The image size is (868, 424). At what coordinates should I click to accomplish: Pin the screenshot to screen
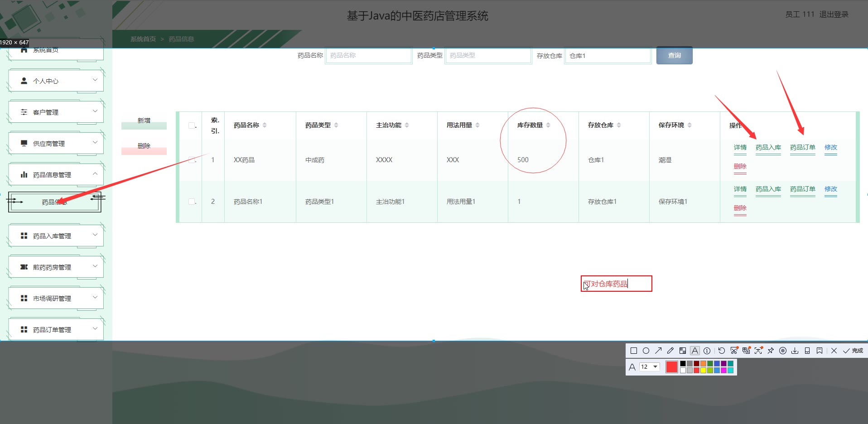771,351
